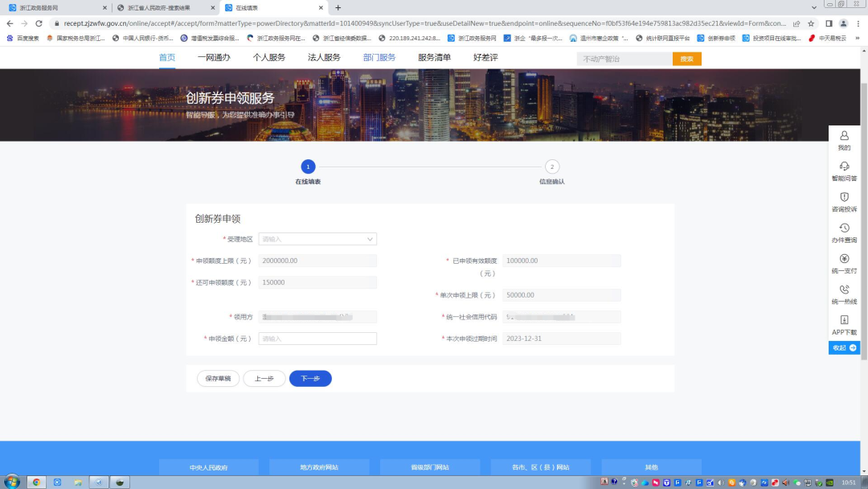Open 智能问答 smart Q&A panel
This screenshot has height=489, width=868.
click(x=844, y=169)
